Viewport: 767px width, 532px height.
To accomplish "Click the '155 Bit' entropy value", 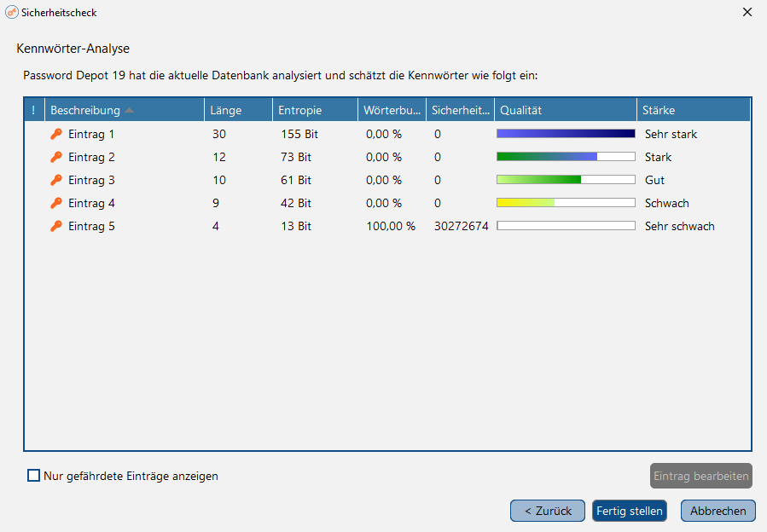I will pyautogui.click(x=299, y=134).
